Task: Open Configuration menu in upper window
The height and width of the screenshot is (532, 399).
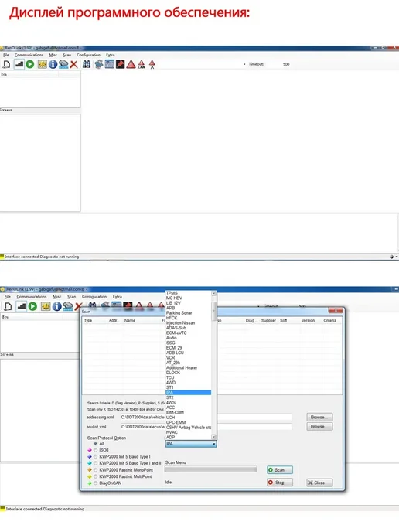Action: [89, 55]
